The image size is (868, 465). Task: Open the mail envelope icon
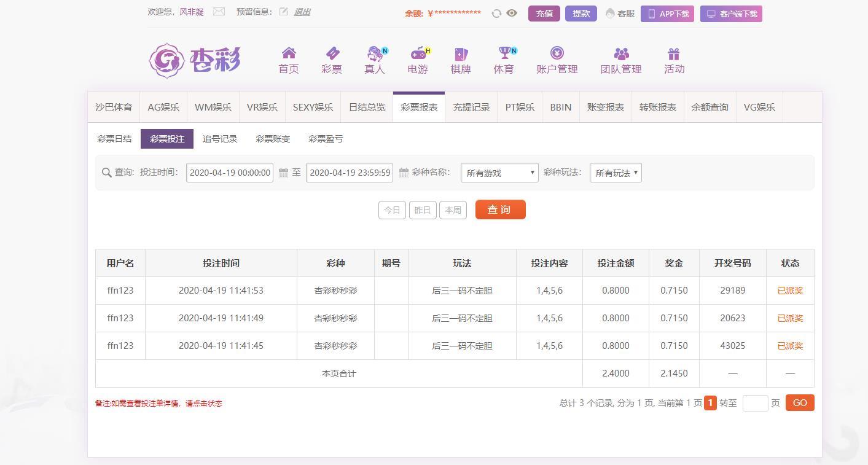(x=219, y=12)
